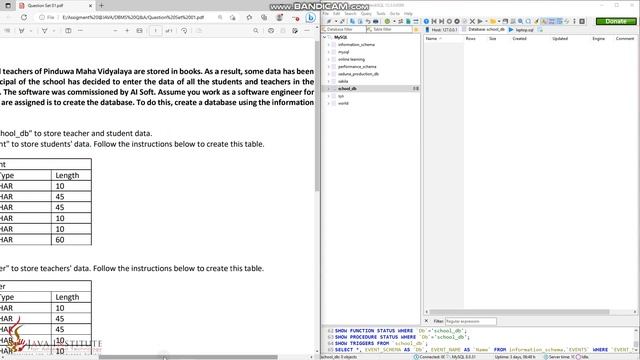Search the PDF with magnifier icon
This screenshot has width=640, height=360.
coord(256,31)
